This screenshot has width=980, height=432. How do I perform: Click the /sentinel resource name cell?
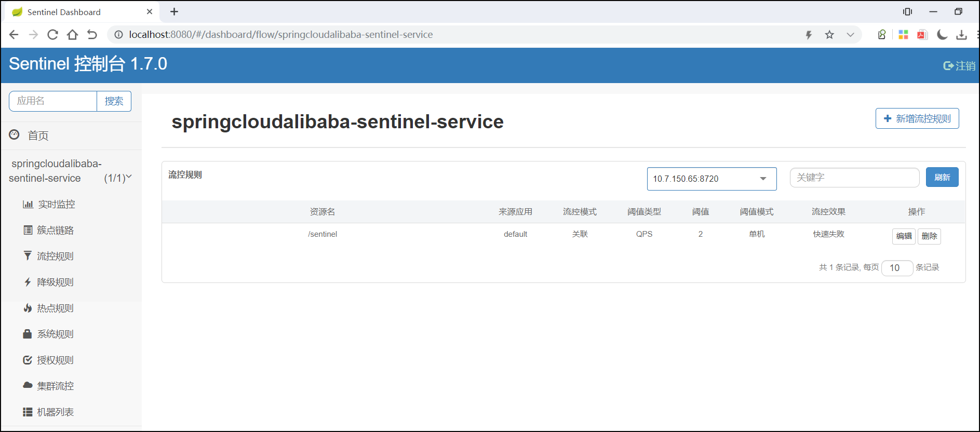click(323, 234)
